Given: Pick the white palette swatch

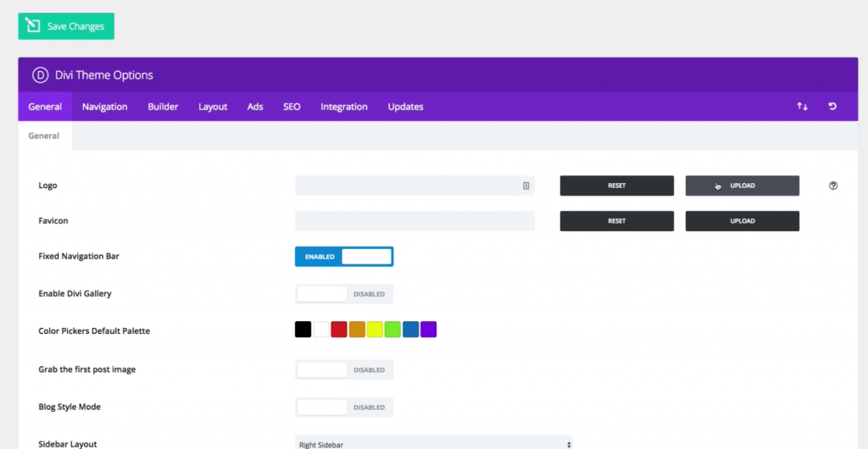Looking at the screenshot, I should point(321,330).
